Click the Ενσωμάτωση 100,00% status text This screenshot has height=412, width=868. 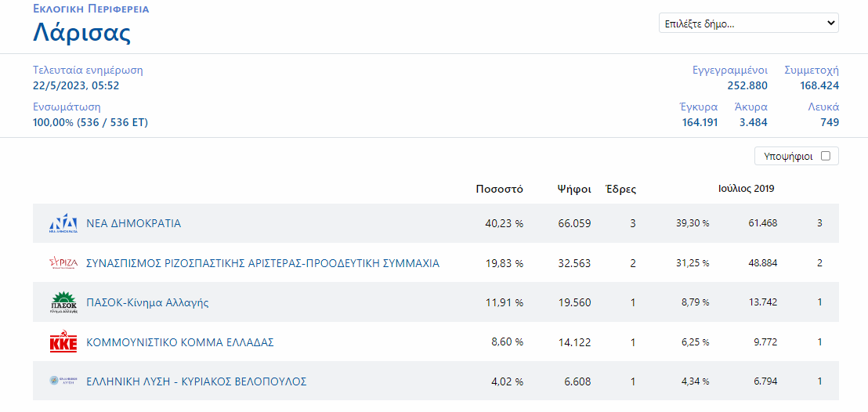click(x=90, y=122)
